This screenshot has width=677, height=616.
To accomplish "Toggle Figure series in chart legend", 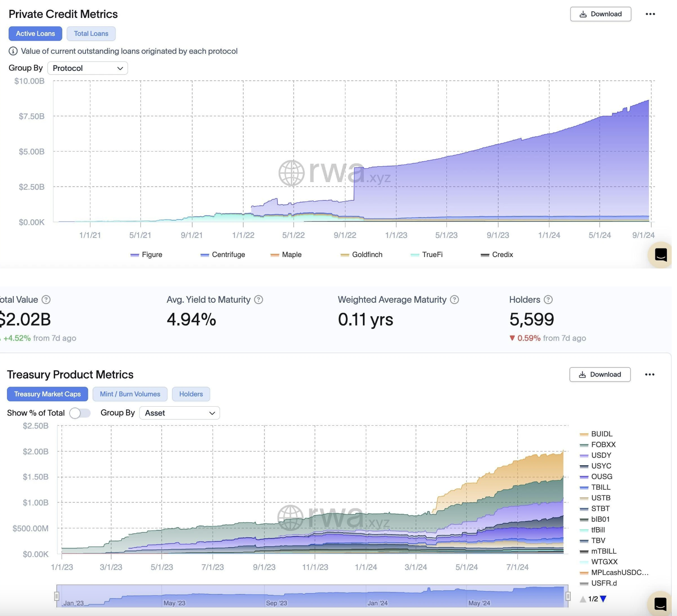I will click(147, 255).
